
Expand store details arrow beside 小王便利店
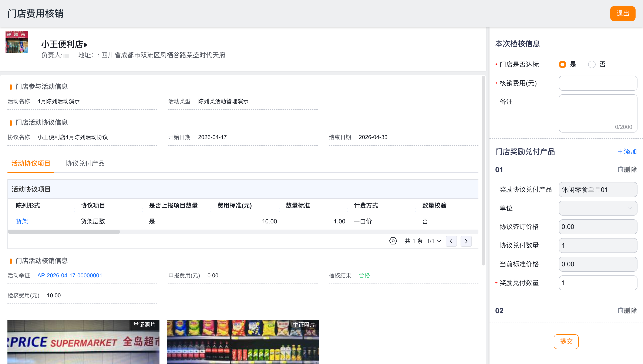tap(86, 45)
